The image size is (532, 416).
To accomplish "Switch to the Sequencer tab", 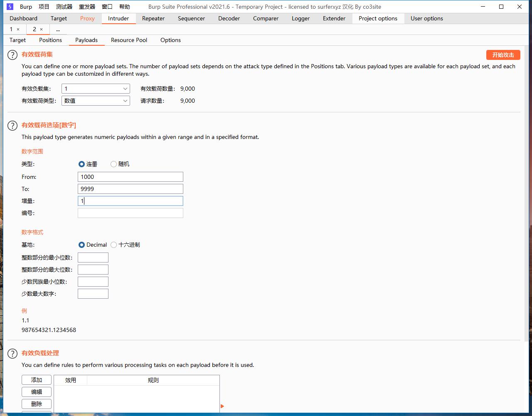I will coord(191,18).
